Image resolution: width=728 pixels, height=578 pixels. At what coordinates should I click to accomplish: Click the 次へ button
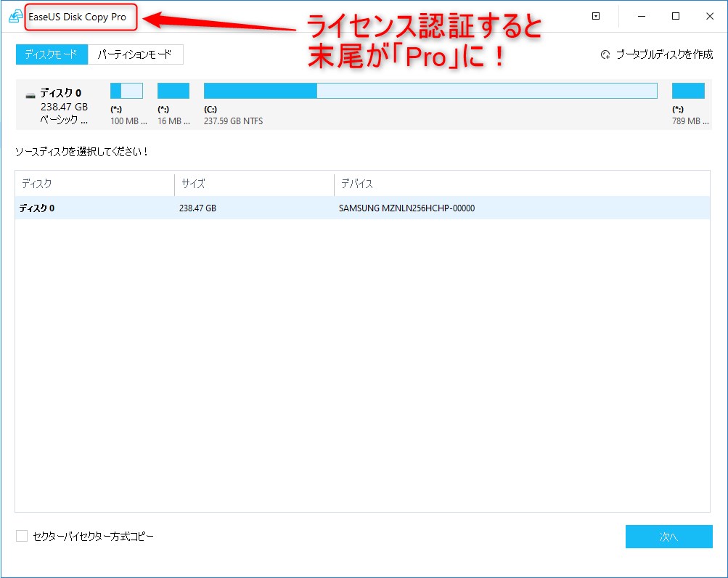click(668, 537)
